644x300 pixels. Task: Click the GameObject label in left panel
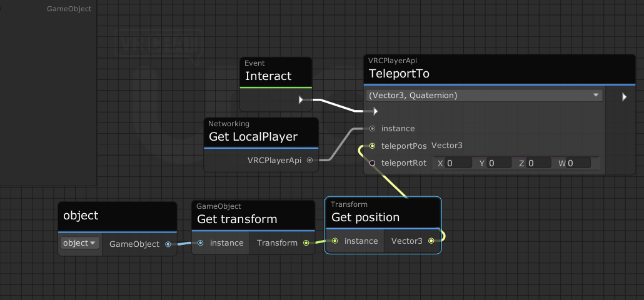coord(69,9)
